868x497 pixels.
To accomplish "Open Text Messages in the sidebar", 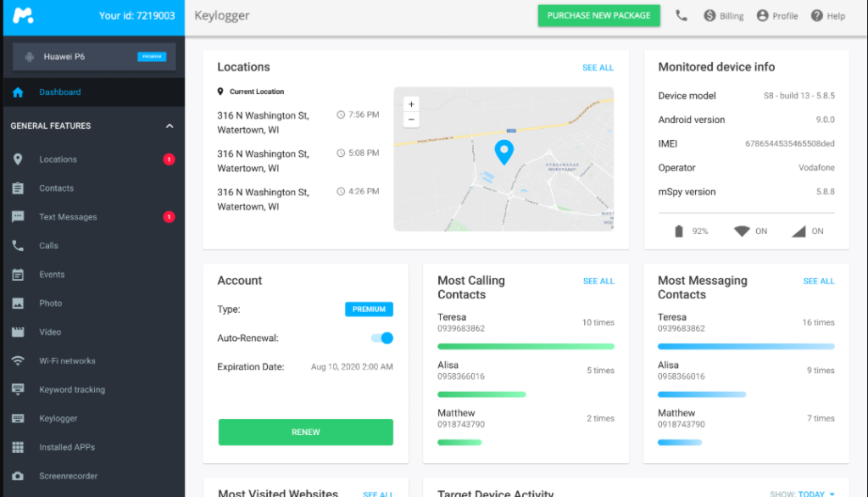I will tap(68, 217).
